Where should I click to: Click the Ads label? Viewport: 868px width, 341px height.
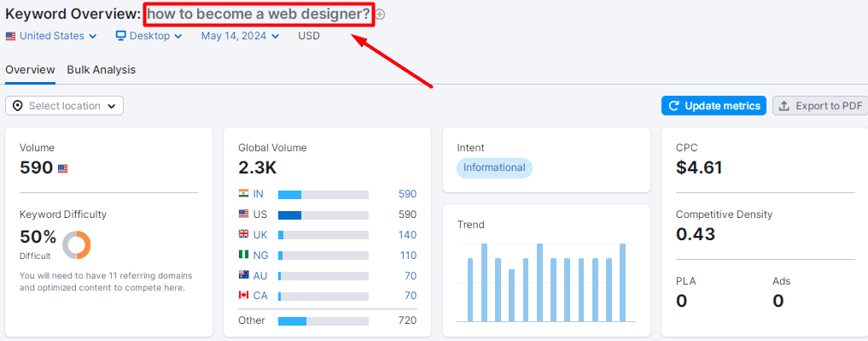coord(782,281)
